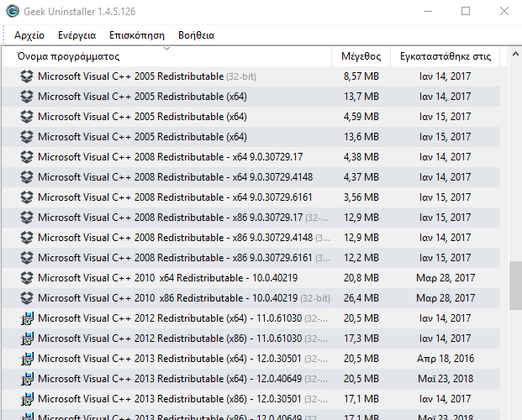522x420 pixels.
Task: Select Microsoft Visual C++ 2010 x64 Redistributable - 10.0.40219 name
Action: (168, 278)
